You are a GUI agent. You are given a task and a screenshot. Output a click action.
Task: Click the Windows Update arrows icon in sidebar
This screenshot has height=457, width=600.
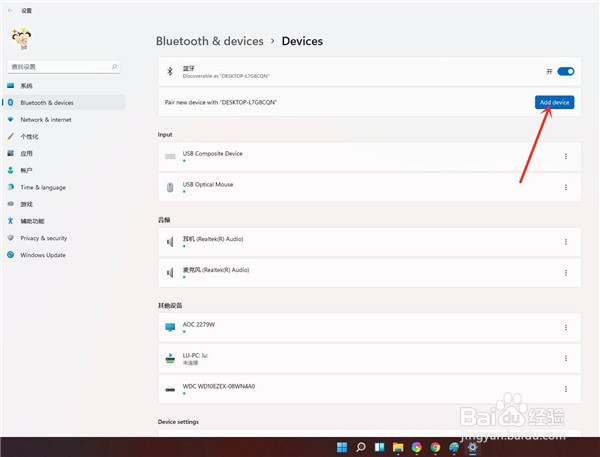click(x=10, y=255)
